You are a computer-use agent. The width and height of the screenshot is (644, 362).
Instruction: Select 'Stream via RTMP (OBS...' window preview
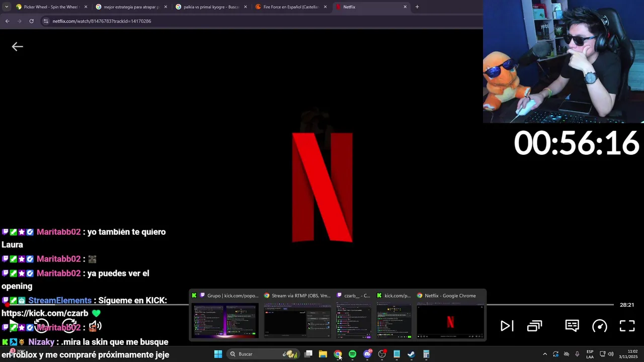[x=297, y=315]
